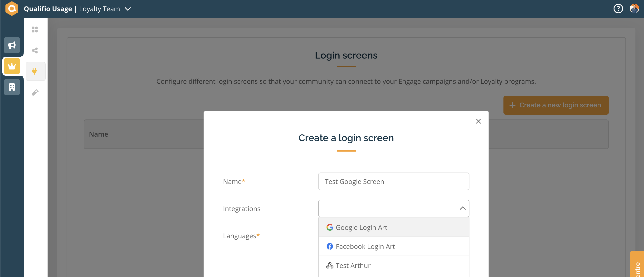This screenshot has height=277, width=644.
Task: Select the building organization sidebar icon
Action: click(12, 87)
